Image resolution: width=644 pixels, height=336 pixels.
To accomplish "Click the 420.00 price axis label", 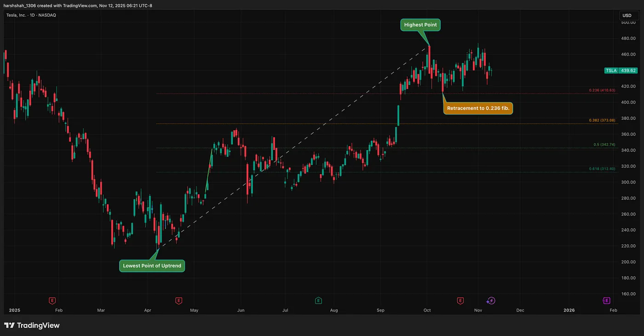I will [x=627, y=86].
